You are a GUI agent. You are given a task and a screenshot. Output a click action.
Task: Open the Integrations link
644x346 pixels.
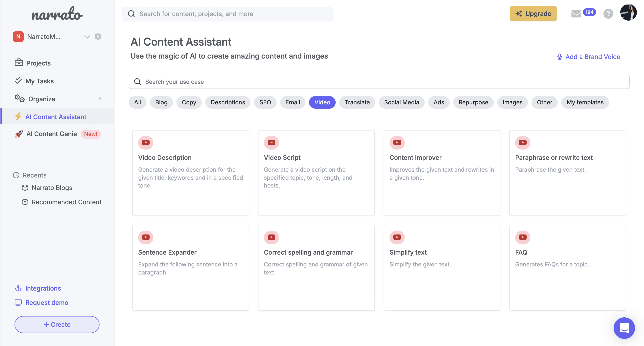tap(43, 288)
